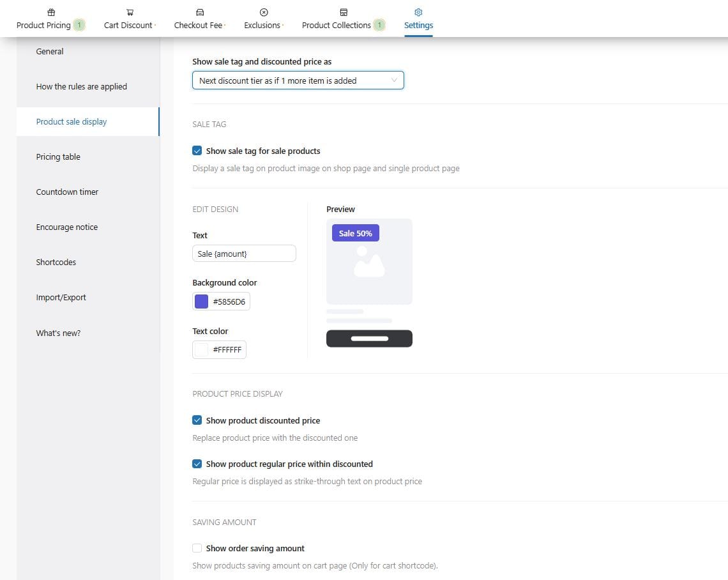
Task: Open the sale tag display dropdown
Action: [298, 80]
